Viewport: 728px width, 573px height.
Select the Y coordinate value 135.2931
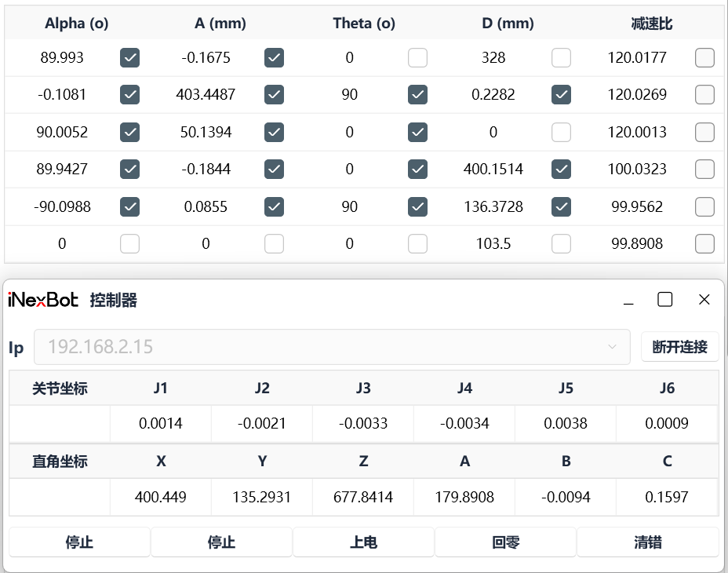tap(262, 497)
